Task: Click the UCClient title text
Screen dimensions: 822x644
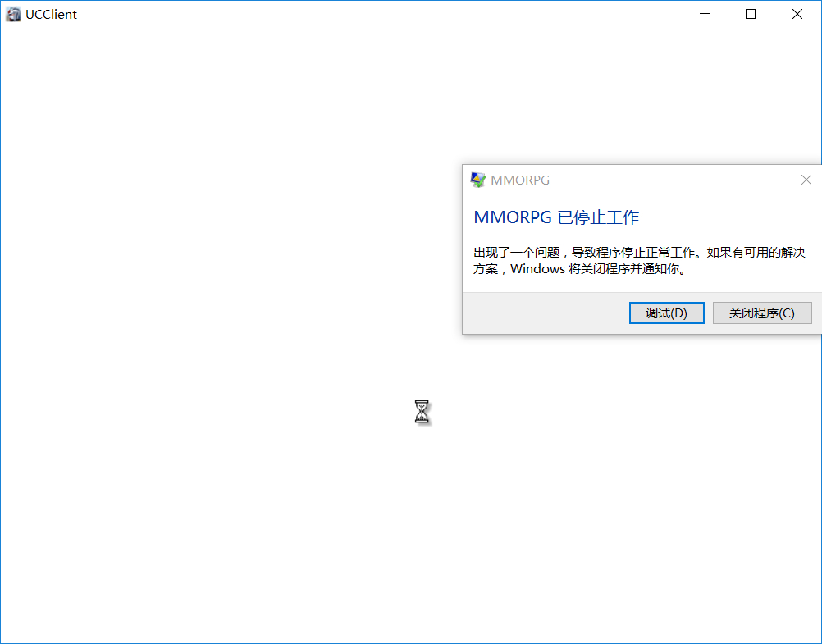Action: pos(52,15)
